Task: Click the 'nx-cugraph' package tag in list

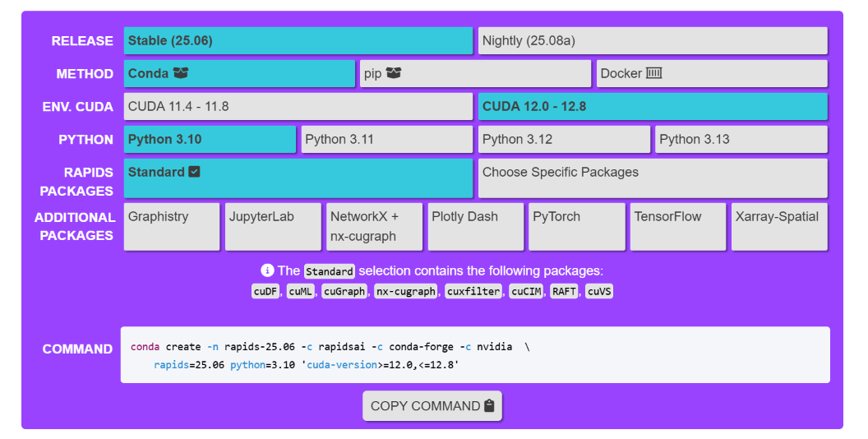Action: pos(406,291)
